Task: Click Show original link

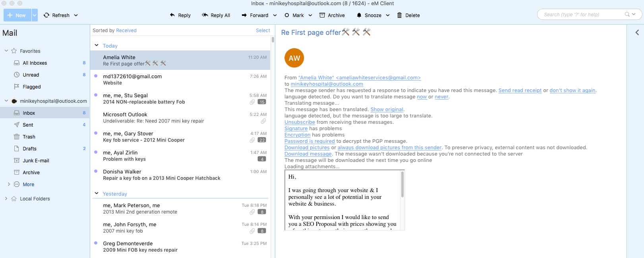Action: pyautogui.click(x=387, y=110)
